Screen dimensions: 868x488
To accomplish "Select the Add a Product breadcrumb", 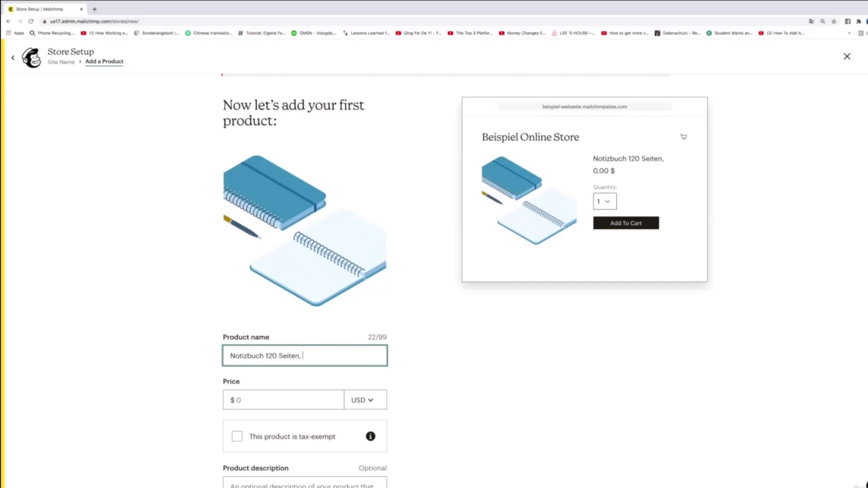I will [104, 61].
